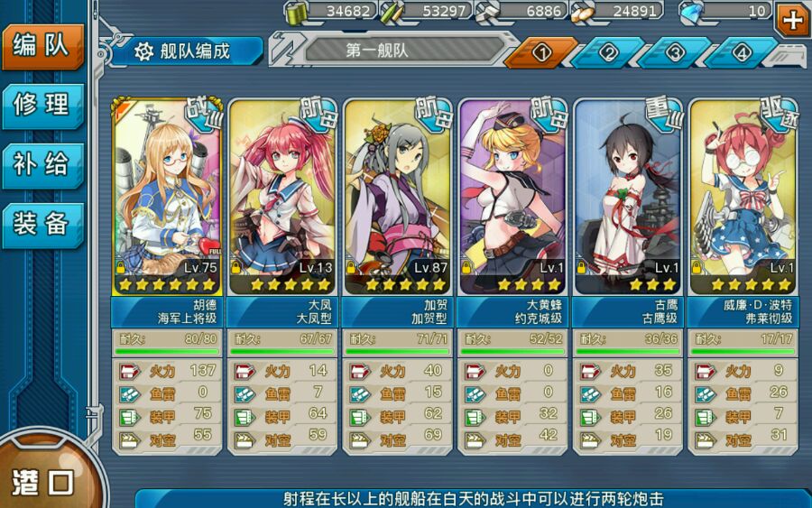Click the green fuel barrel resource icon

coord(296,13)
